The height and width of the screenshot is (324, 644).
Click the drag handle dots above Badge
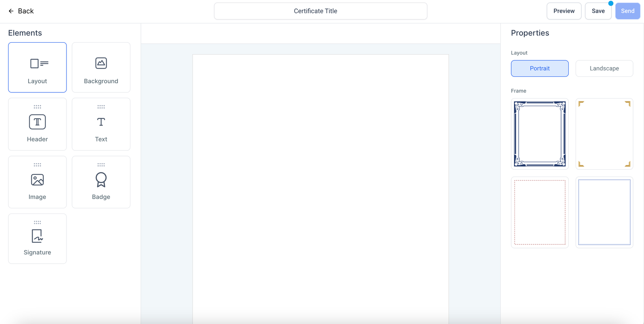(x=101, y=165)
